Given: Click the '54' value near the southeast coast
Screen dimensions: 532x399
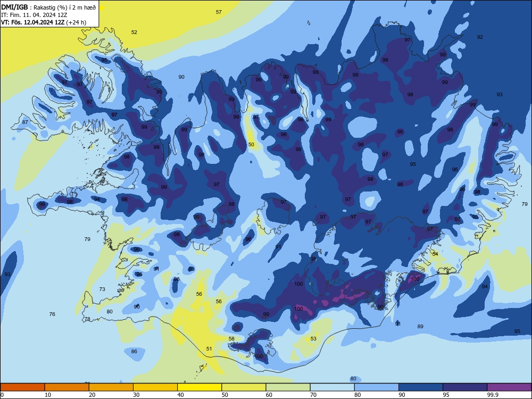Looking at the screenshot, I should click(435, 254).
